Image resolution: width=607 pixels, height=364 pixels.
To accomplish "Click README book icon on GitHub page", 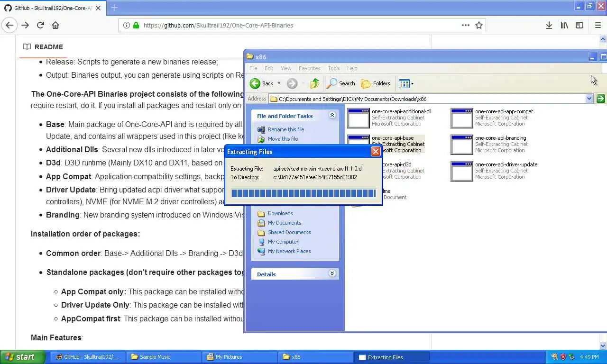I will [27, 47].
